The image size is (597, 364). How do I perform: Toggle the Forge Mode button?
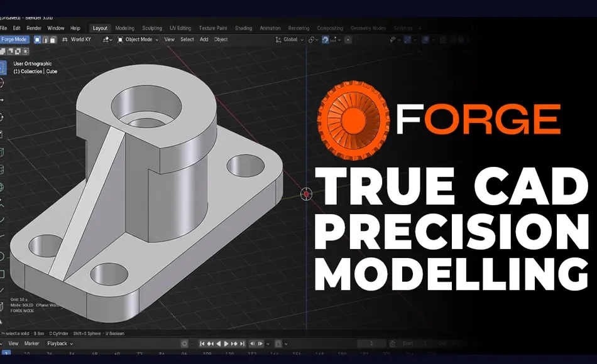(x=14, y=40)
